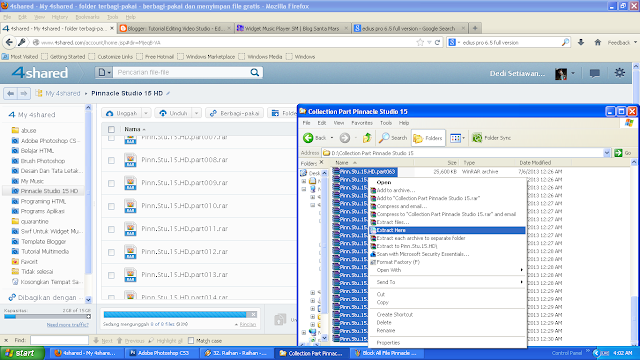Open the Windows Start button
Screen dimensions: 640x360
21,353
